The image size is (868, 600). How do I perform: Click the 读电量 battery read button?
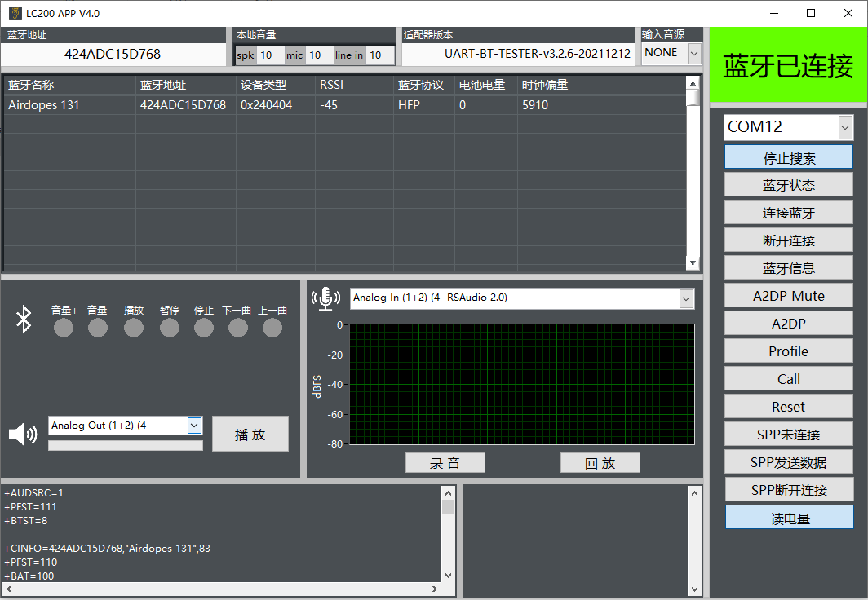790,518
